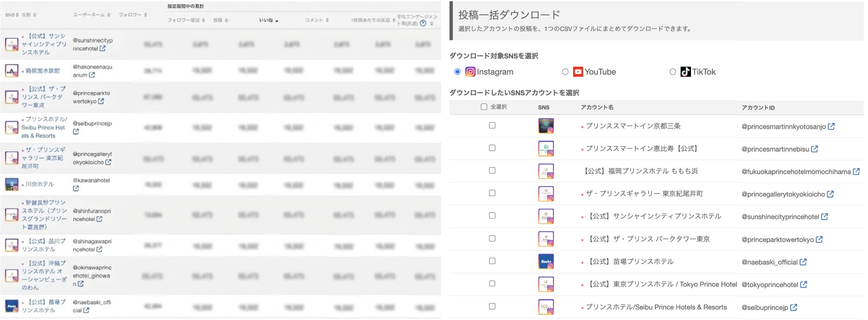Click the @princesmartinnebisu account ID text
Screen dimensions: 868x320
tap(775, 149)
